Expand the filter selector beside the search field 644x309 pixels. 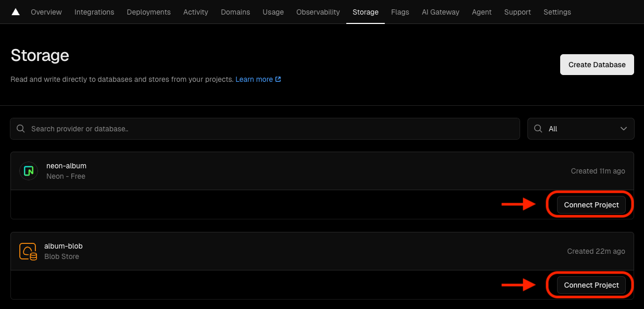[580, 128]
